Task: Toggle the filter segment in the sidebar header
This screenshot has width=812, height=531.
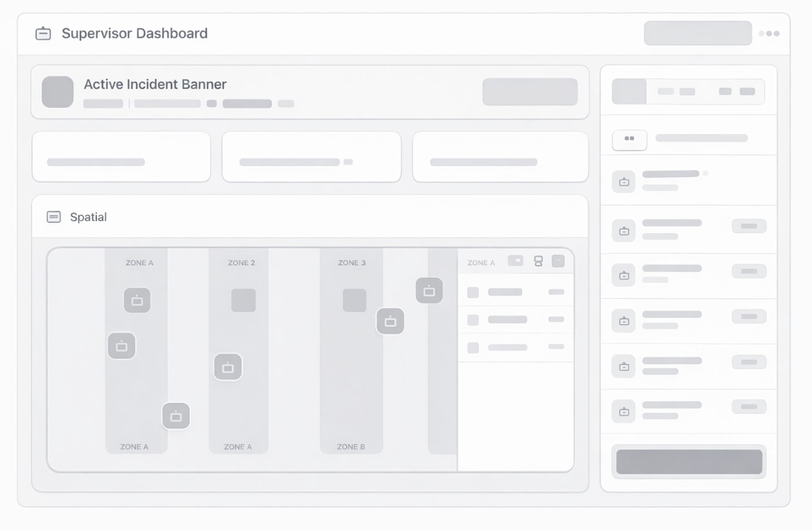Action: (666, 91)
